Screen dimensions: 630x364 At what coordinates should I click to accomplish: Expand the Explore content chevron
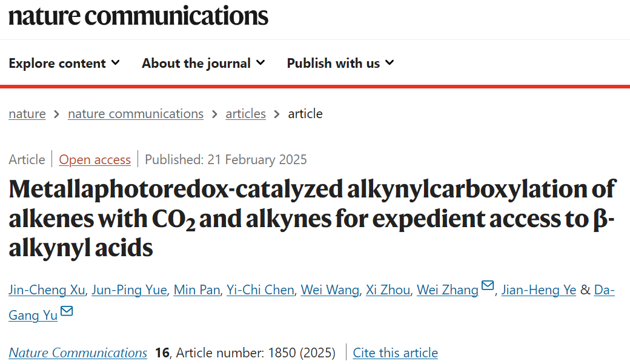pyautogui.click(x=115, y=62)
